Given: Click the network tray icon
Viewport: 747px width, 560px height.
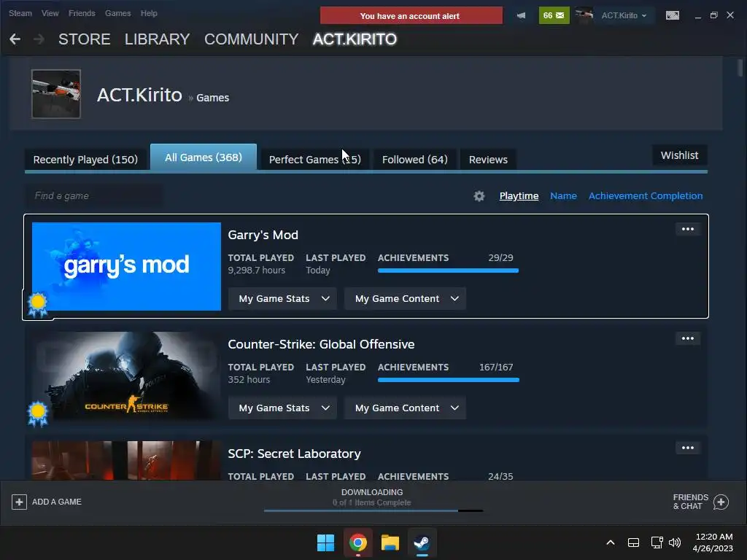Looking at the screenshot, I should (657, 542).
